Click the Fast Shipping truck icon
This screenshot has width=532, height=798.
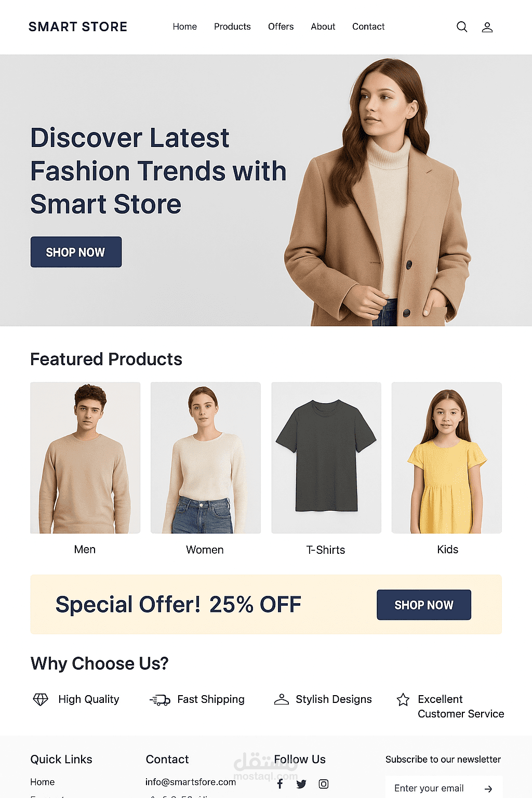pyautogui.click(x=160, y=700)
